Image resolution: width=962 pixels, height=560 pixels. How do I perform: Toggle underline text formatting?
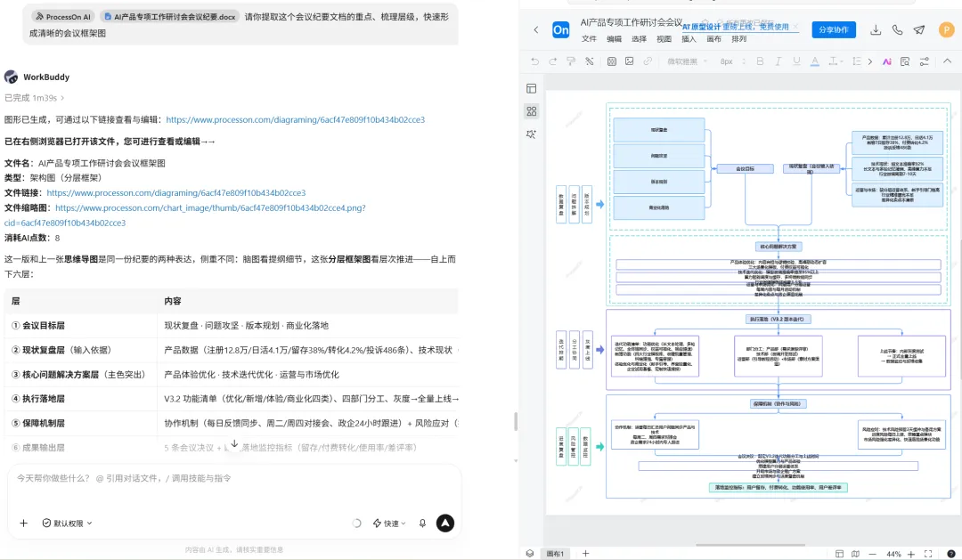796,61
